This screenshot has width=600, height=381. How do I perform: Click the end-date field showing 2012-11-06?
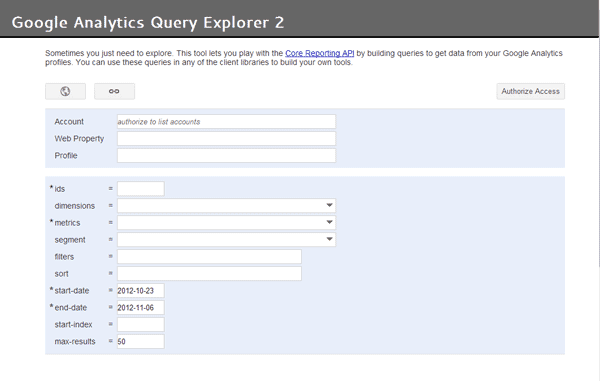click(x=141, y=308)
